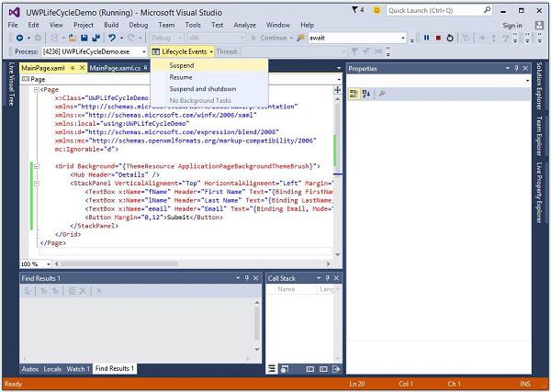
Task: Click the Pause (Break All) debug icon
Action: pyautogui.click(x=426, y=38)
